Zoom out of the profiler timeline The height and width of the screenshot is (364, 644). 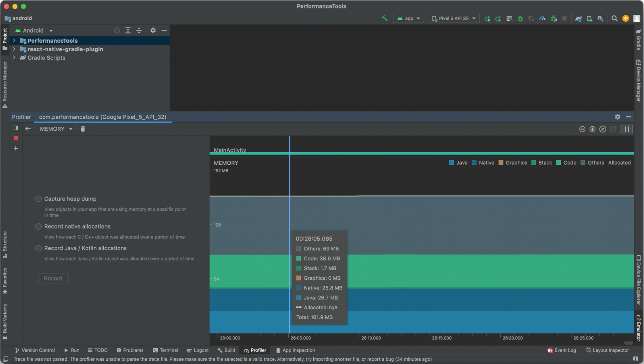pos(582,129)
